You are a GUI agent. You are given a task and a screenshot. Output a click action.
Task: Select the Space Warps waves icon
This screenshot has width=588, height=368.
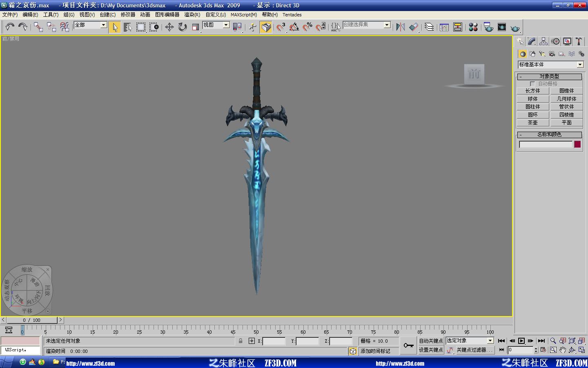(572, 54)
